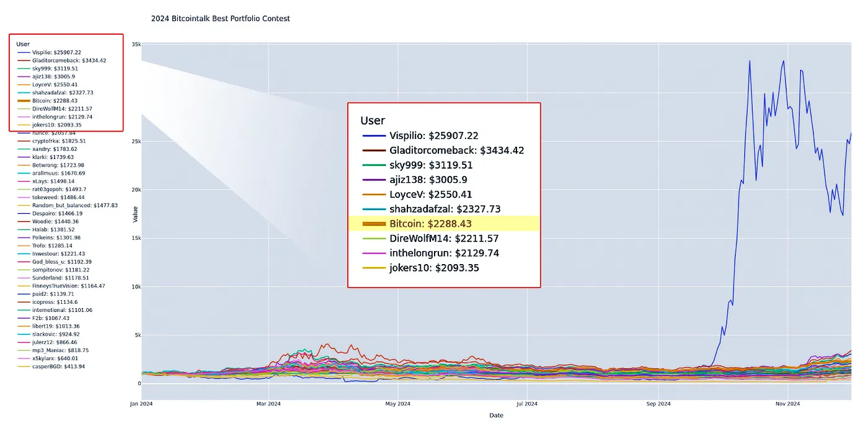
Task: Select the Polkeins legend entry
Action: (x=49, y=237)
